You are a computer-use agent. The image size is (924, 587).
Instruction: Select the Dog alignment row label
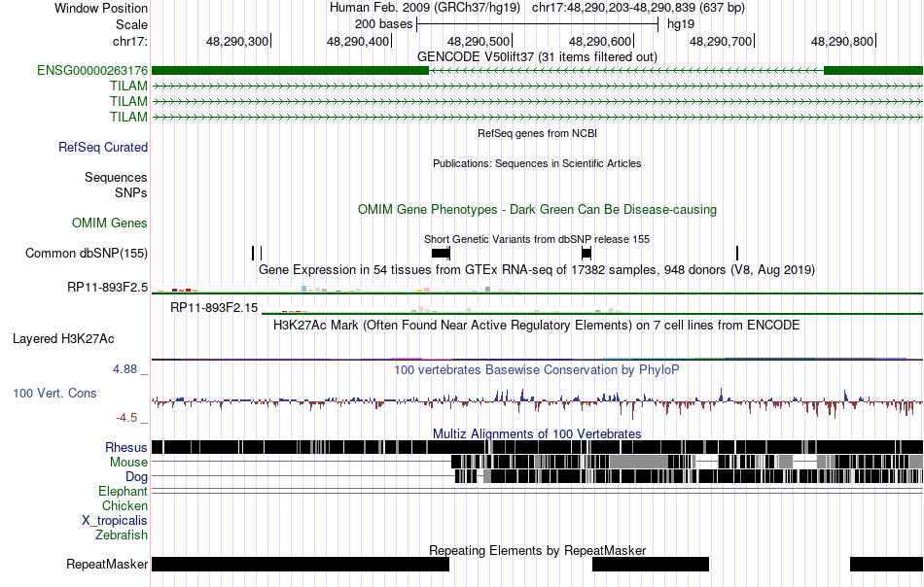137,476
